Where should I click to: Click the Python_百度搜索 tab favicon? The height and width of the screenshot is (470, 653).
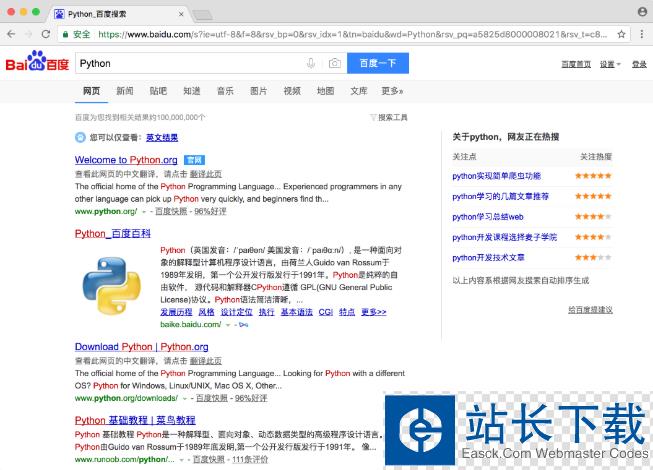[x=59, y=14]
